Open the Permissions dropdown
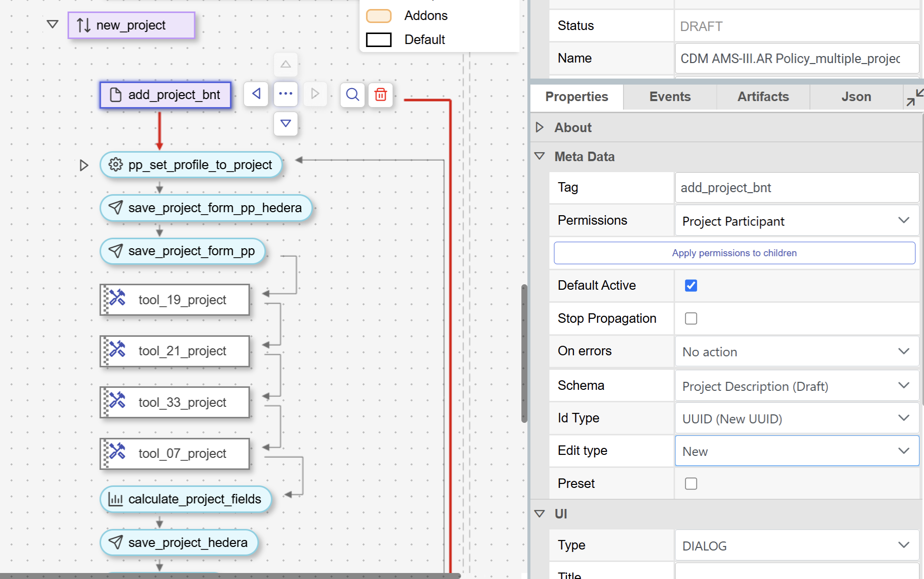The image size is (924, 579). 796,221
